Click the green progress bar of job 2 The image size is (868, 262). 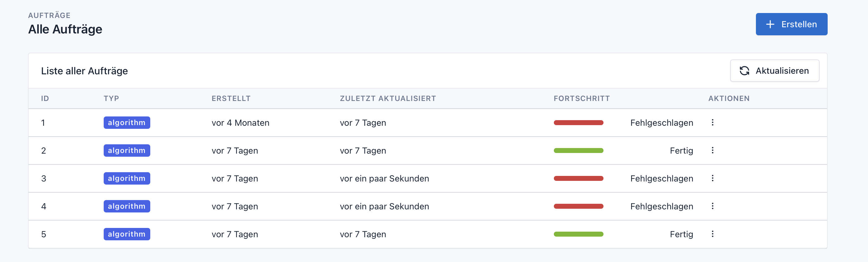coord(578,151)
